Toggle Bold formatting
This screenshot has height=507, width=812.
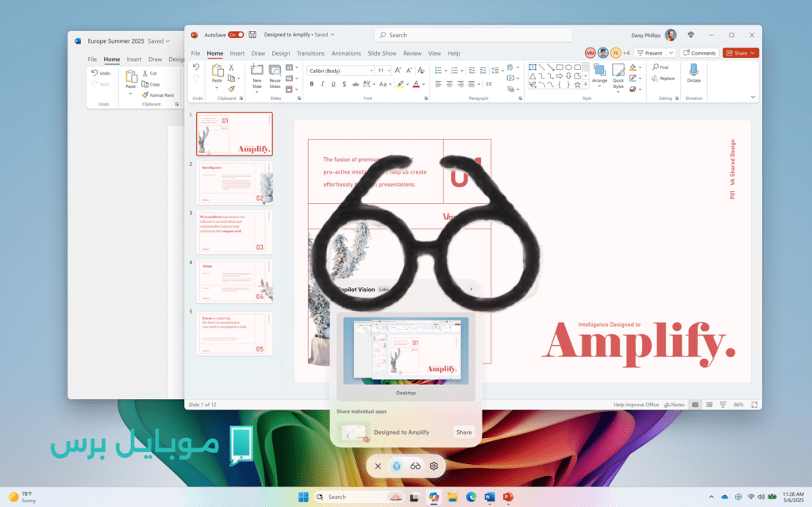(312, 84)
